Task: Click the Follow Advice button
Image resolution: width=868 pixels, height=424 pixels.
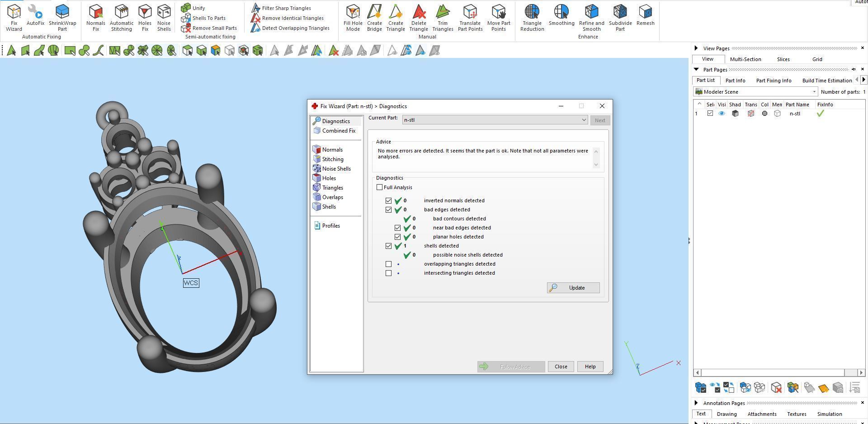Action: tap(511, 367)
